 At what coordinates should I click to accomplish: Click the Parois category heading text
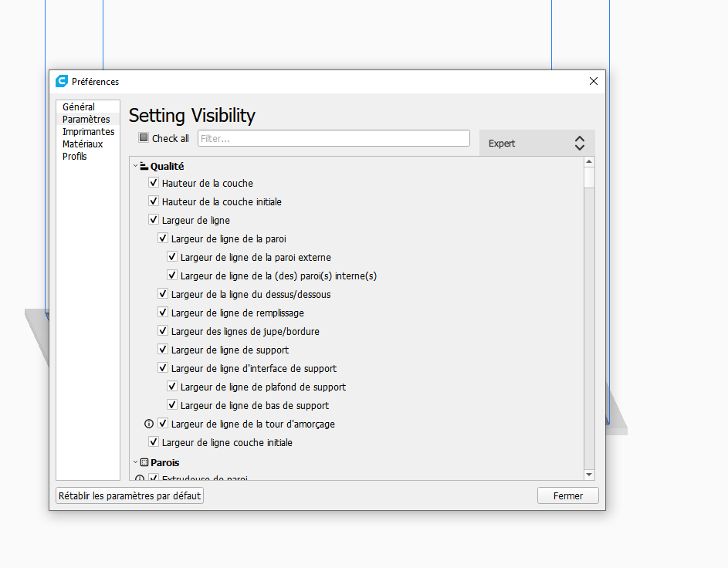click(164, 463)
